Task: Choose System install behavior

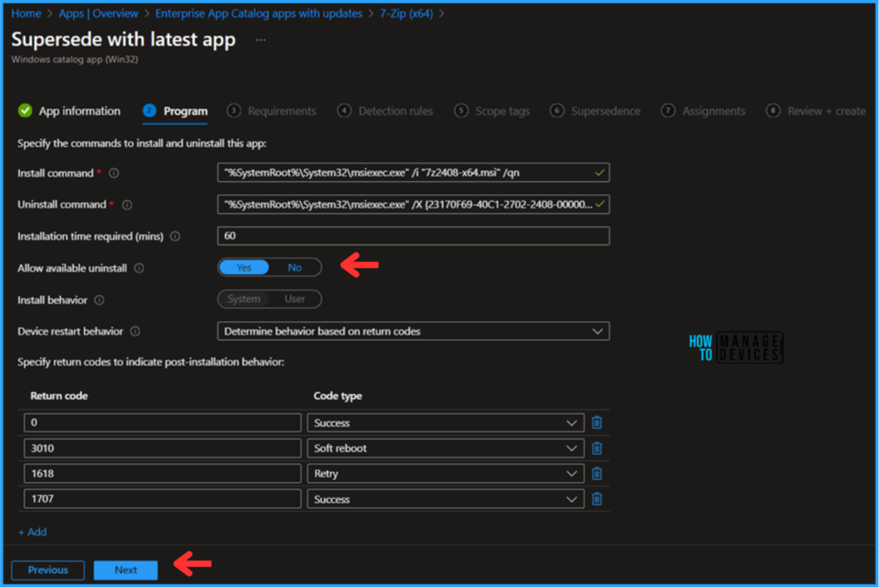Action: (244, 300)
